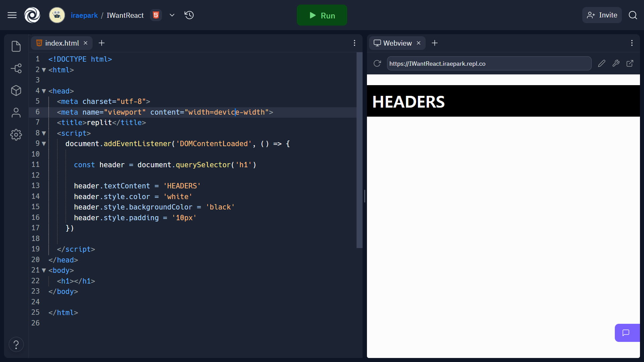This screenshot has height=362, width=644.
Task: Click the replit title text on line 7
Action: [x=99, y=123]
